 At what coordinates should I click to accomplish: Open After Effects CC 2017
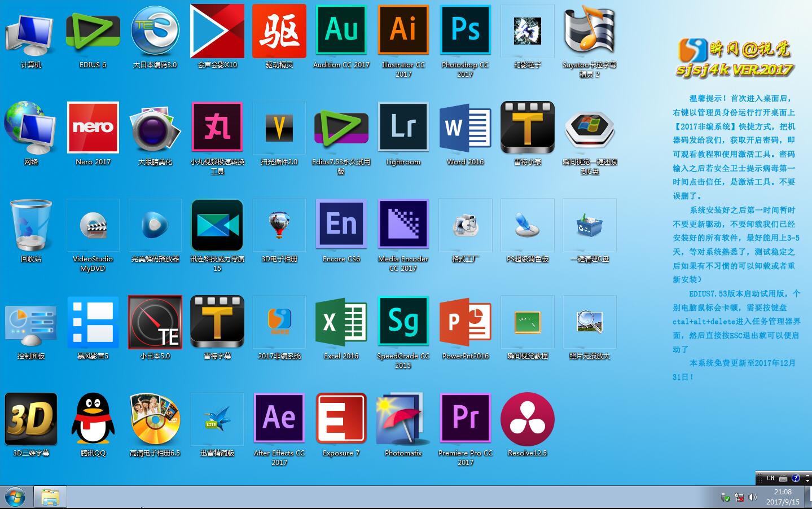click(x=279, y=418)
